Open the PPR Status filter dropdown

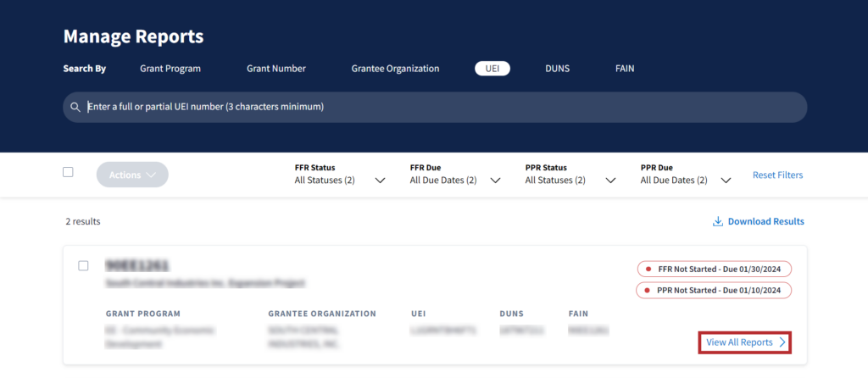pos(610,181)
